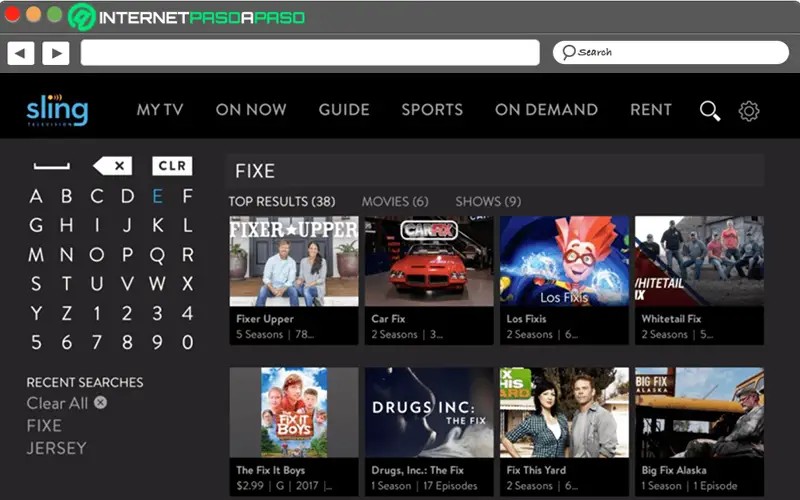Open the Car Fix thumbnail

pyautogui.click(x=429, y=261)
